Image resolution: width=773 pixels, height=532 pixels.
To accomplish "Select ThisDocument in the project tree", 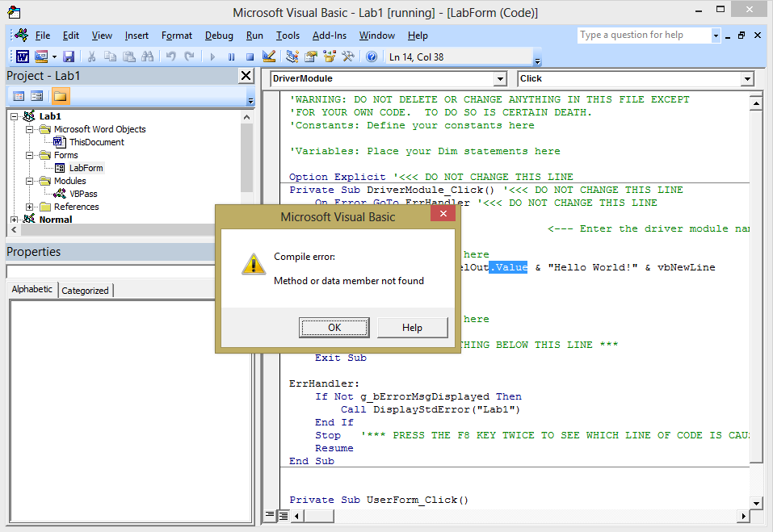I will tap(96, 142).
